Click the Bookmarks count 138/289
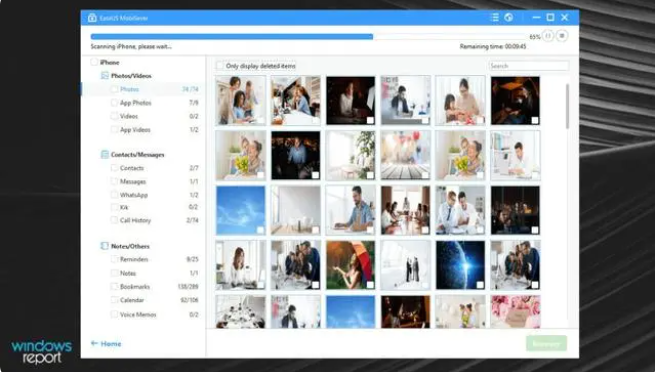The image size is (655, 372). coord(188,287)
